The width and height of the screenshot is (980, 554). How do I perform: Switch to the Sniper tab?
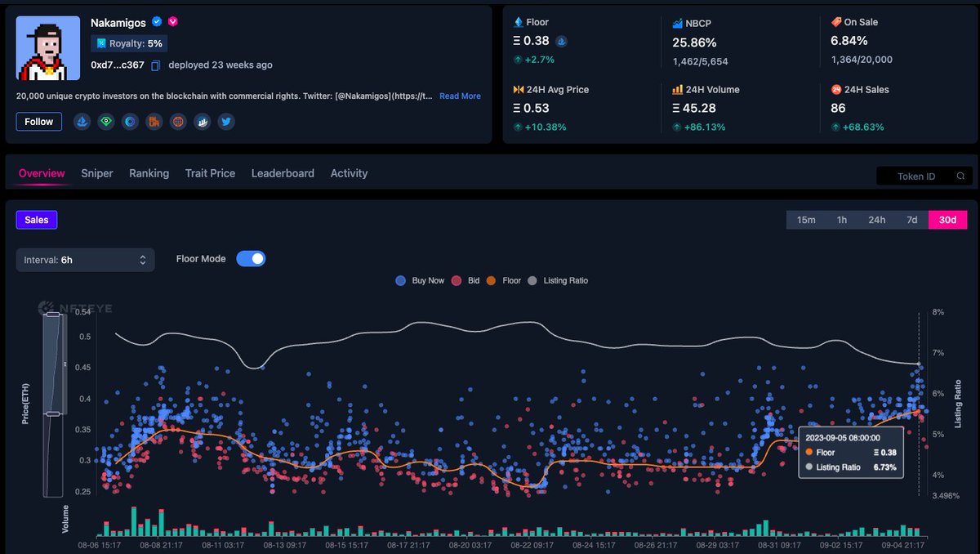pos(97,173)
